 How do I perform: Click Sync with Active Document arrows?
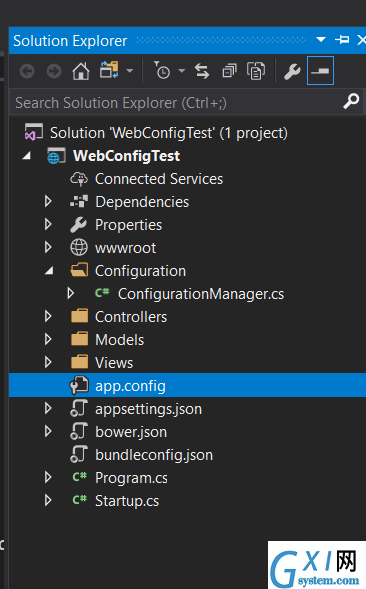(x=202, y=71)
